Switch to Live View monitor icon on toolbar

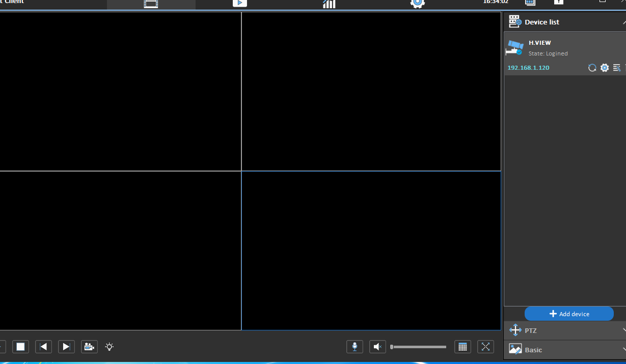pos(151,4)
